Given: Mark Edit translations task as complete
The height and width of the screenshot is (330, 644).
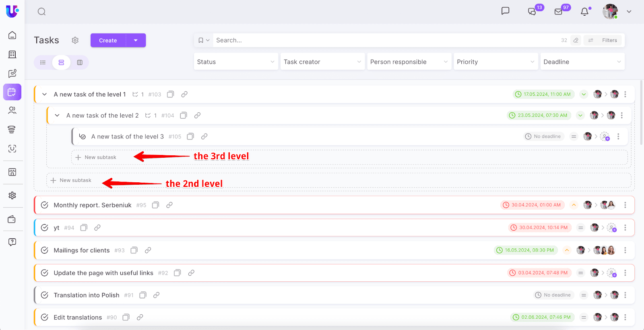Looking at the screenshot, I should pyautogui.click(x=45, y=318).
